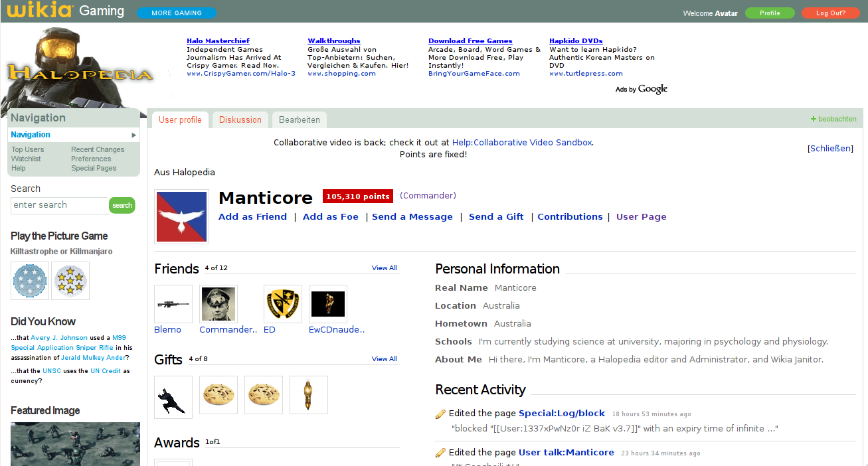Click the green search button
The height and width of the screenshot is (466, 868).
[x=122, y=206]
